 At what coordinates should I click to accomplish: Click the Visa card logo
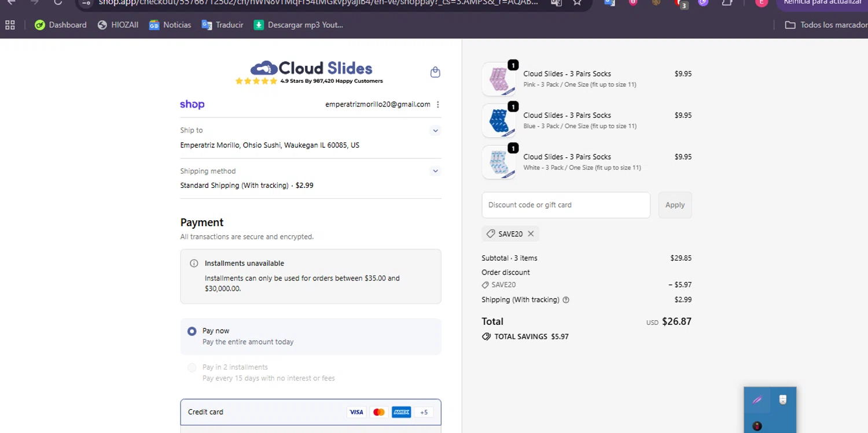click(356, 412)
